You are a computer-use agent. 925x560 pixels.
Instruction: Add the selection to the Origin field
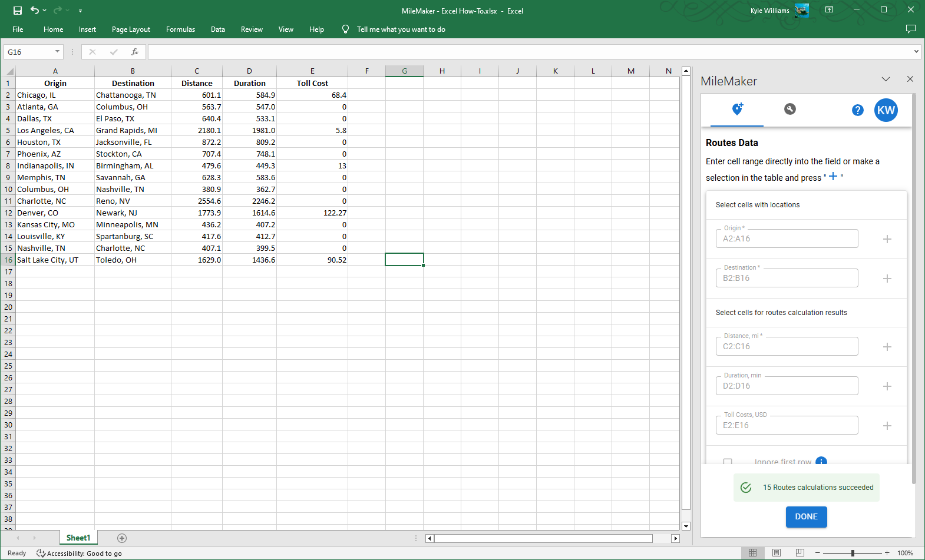pos(887,239)
